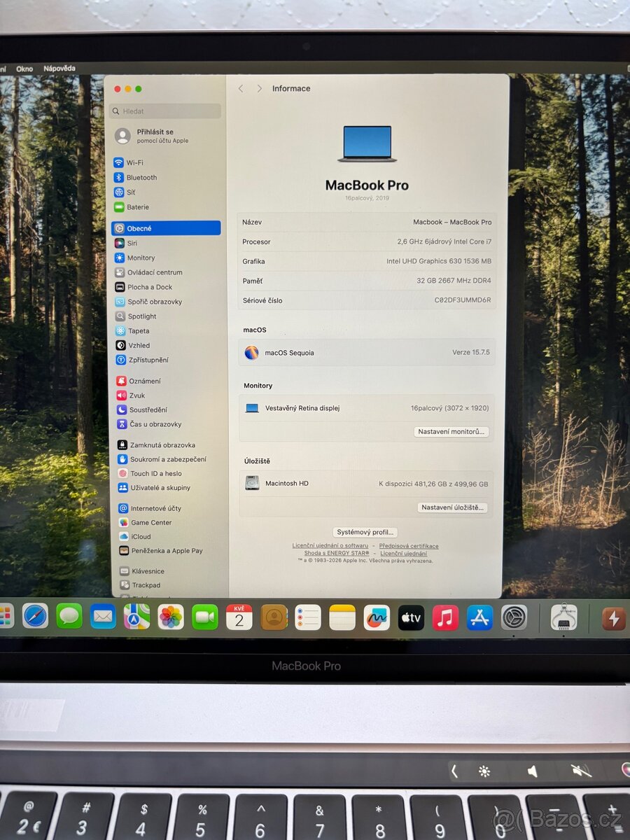This screenshot has height=840, width=630.
Task: Open Photos from the Dock
Action: [x=171, y=617]
